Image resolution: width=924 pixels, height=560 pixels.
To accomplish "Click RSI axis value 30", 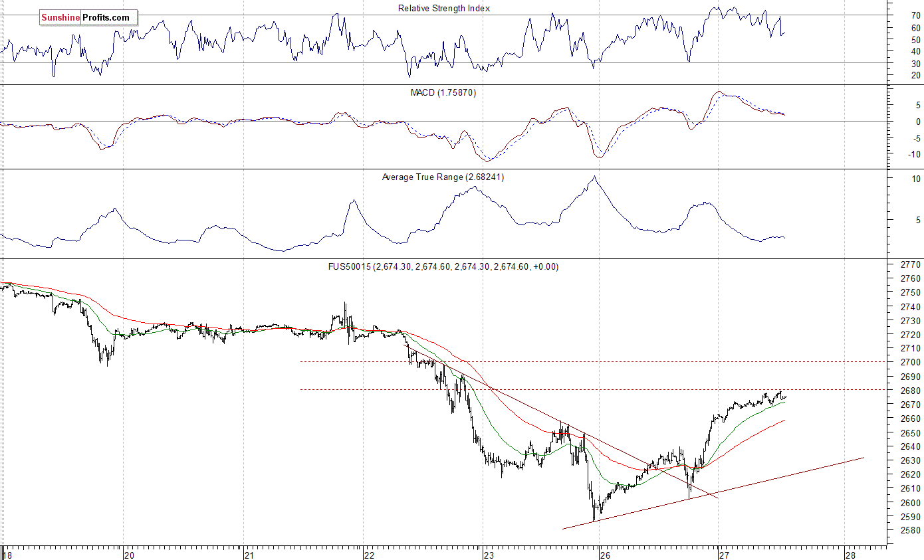I will click(x=916, y=63).
